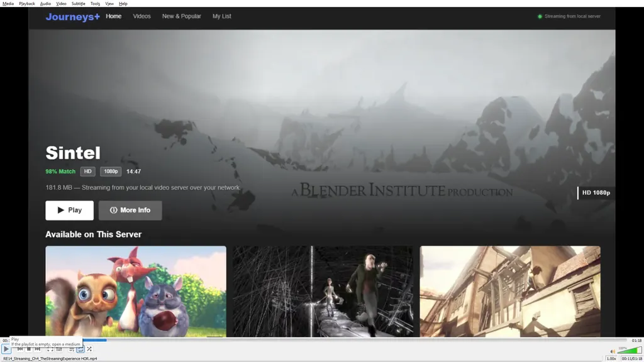Open the Video menu

[61, 4]
